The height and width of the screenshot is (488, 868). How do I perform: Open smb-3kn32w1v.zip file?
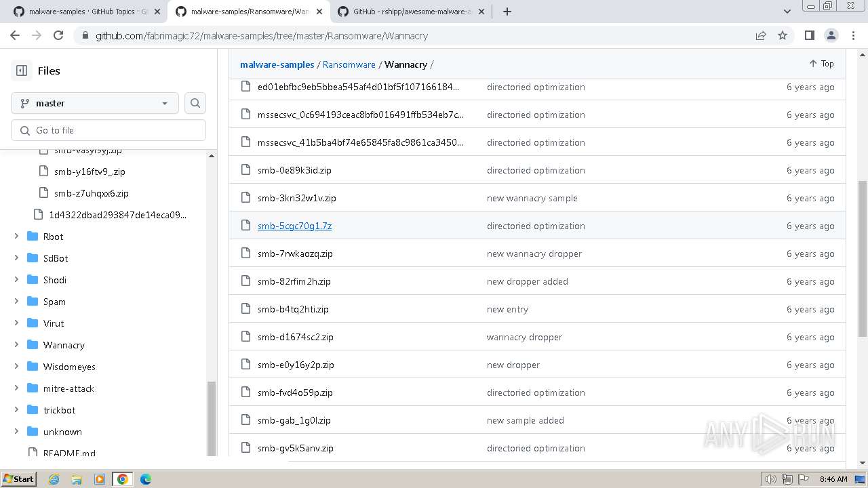point(296,198)
